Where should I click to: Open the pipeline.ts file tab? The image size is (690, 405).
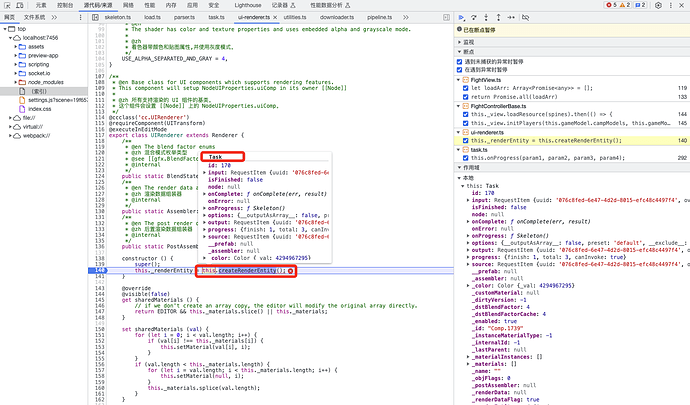[379, 17]
